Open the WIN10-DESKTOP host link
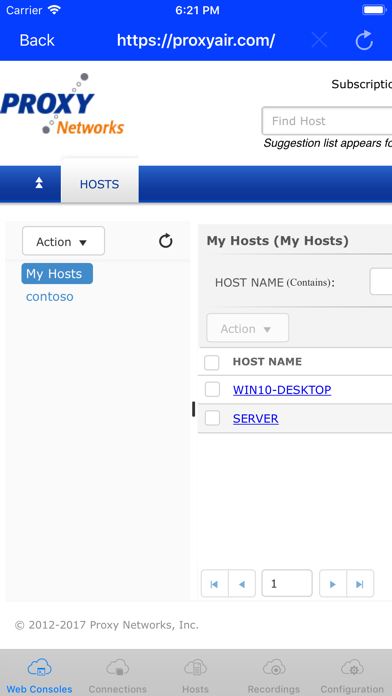 point(282,390)
